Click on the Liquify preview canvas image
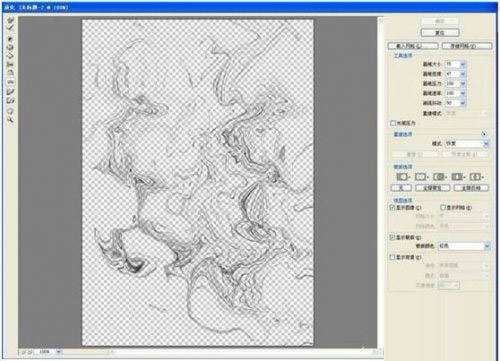Image resolution: width=500 pixels, height=361 pixels. (198, 182)
